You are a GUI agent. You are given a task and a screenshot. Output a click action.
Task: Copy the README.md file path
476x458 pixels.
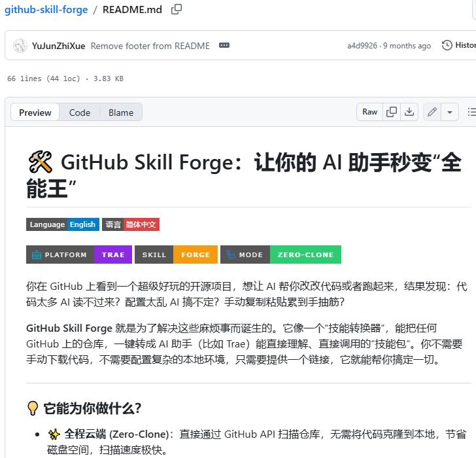[177, 9]
